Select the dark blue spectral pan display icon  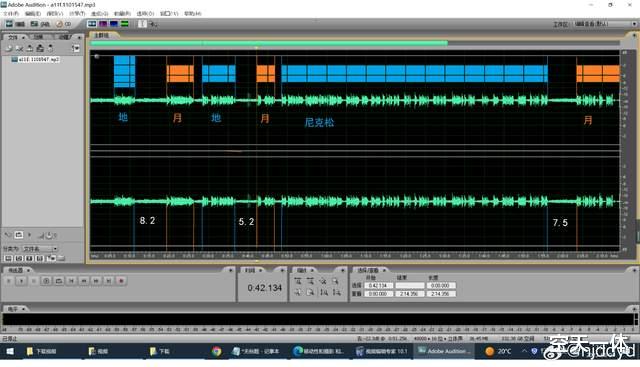pyautogui.click(x=113, y=24)
